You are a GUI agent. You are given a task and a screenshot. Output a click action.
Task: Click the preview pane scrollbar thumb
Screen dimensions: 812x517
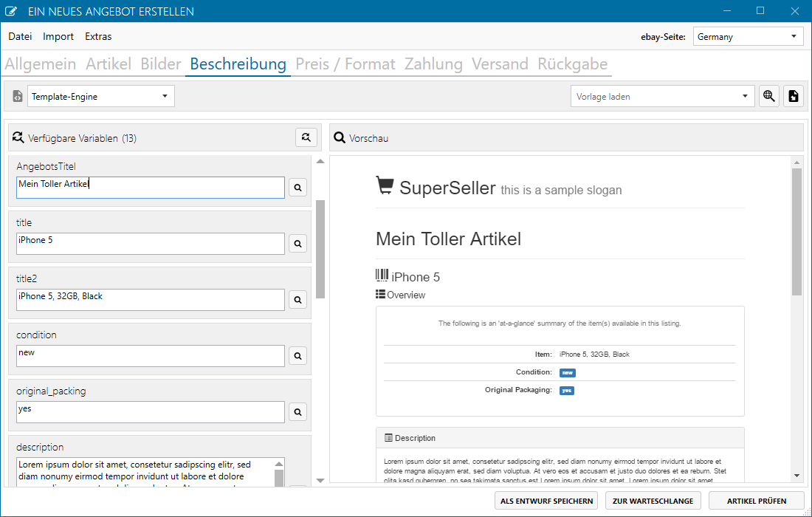coord(796,232)
